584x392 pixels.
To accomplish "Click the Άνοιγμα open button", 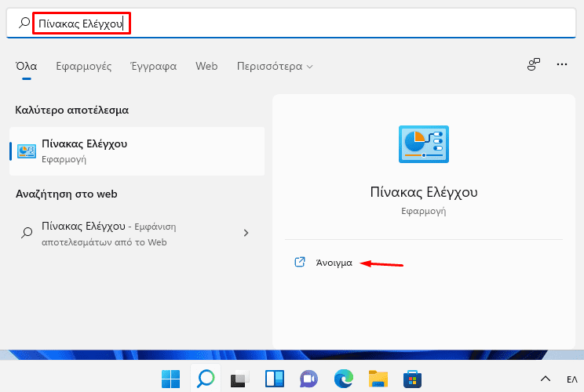I will [x=334, y=263].
